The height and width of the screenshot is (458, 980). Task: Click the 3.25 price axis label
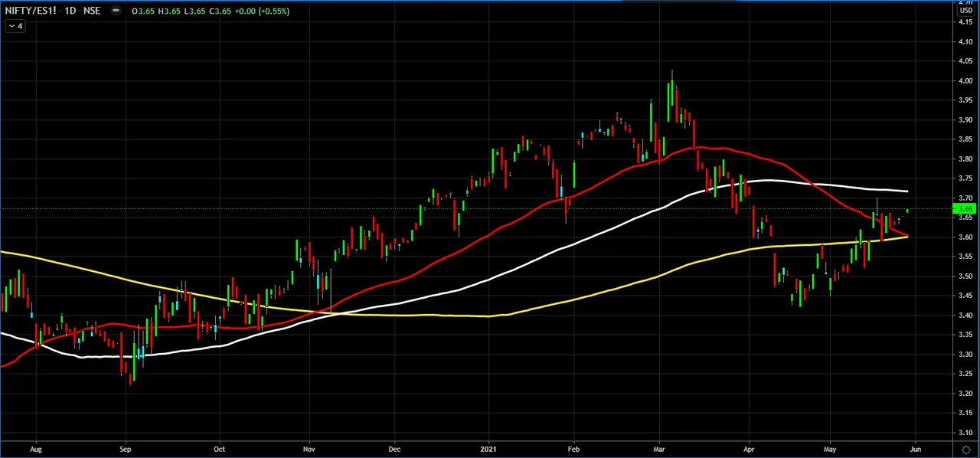pos(965,375)
